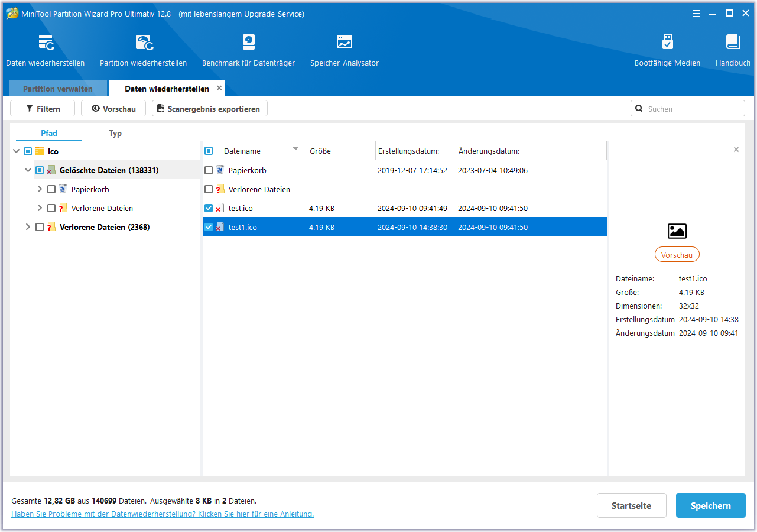Click the Gelöschte Dateien folder icon

(51, 170)
